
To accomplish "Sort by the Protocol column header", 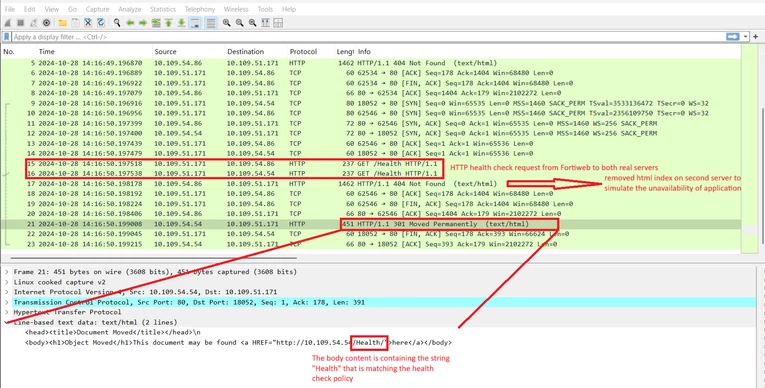I will pyautogui.click(x=310, y=51).
